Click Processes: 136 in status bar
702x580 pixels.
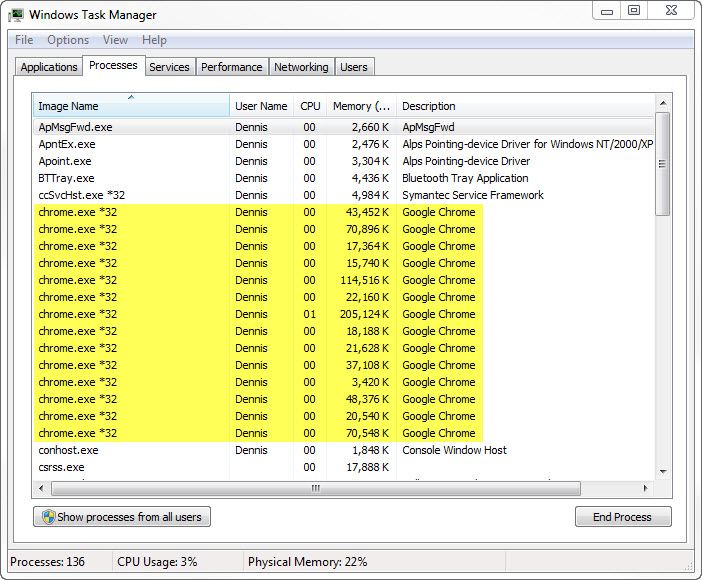(47, 562)
